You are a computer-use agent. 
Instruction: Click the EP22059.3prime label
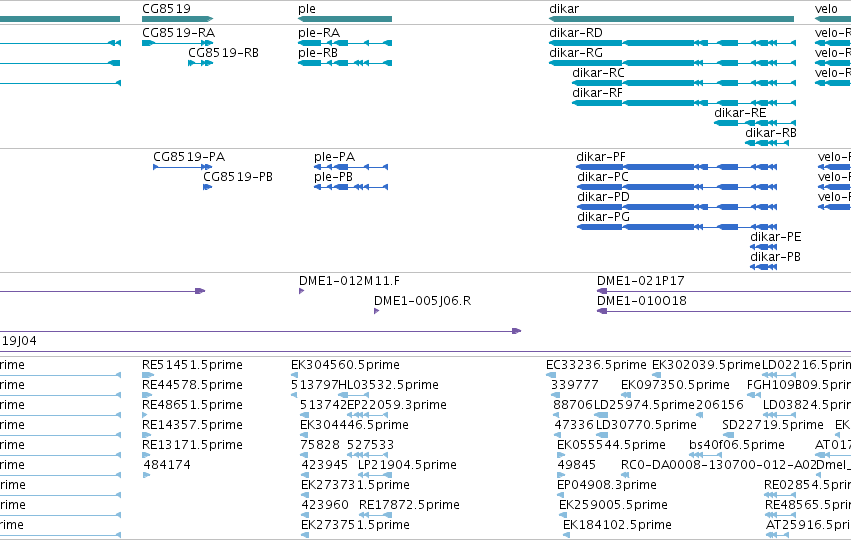397,405
